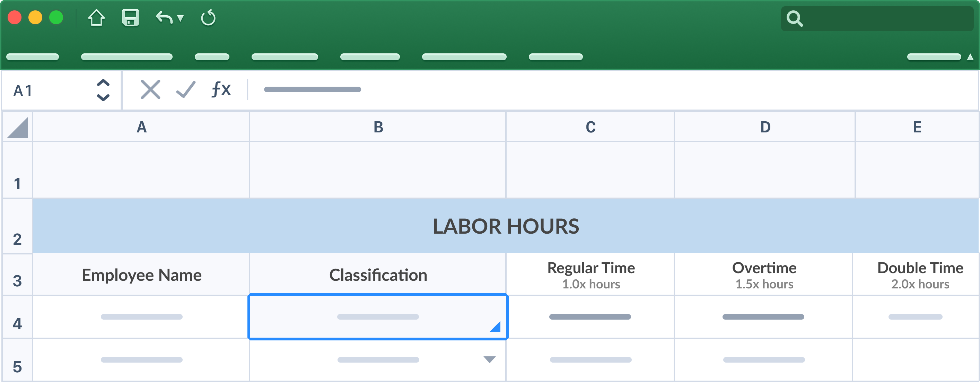Open the second ribbon tab
This screenshot has height=382, width=980.
pyautogui.click(x=127, y=57)
